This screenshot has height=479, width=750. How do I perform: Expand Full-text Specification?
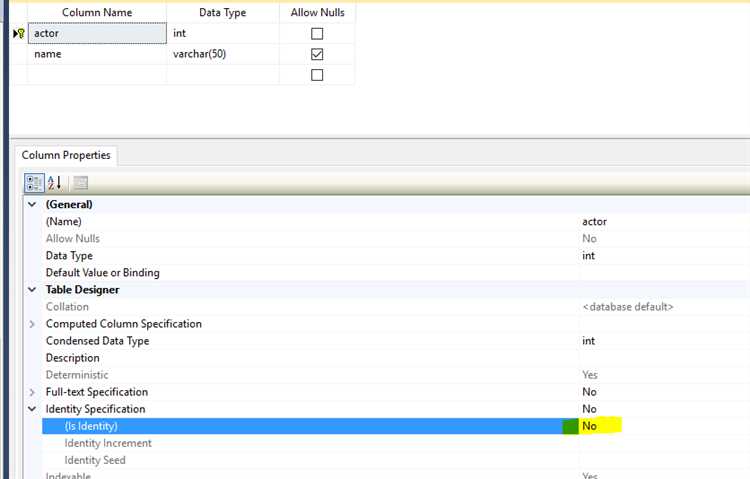32,392
